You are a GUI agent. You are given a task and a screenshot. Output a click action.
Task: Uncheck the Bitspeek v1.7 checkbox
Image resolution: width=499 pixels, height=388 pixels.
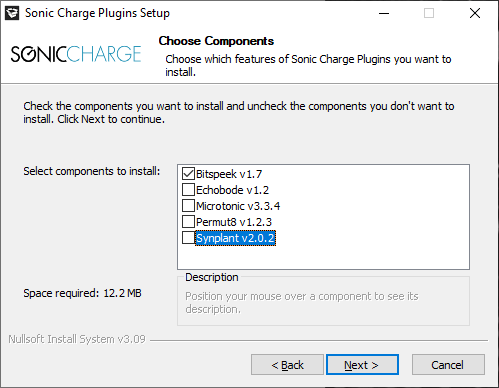(188, 174)
